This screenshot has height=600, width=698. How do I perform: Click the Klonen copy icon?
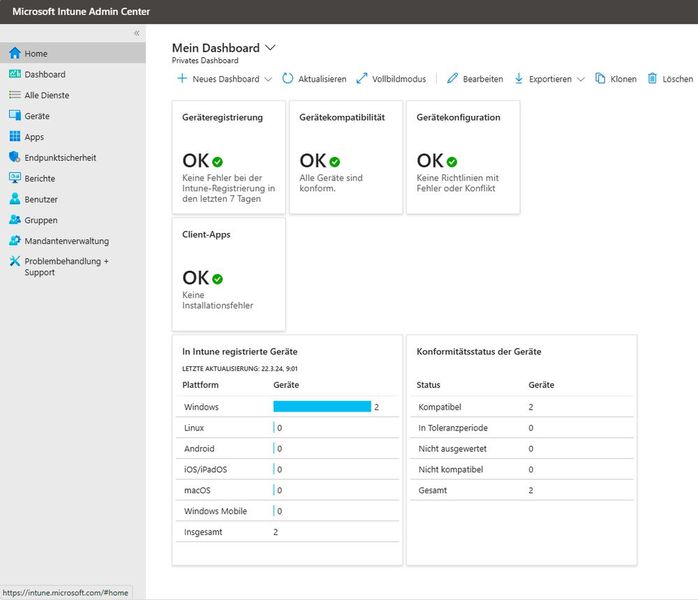[x=600, y=78]
